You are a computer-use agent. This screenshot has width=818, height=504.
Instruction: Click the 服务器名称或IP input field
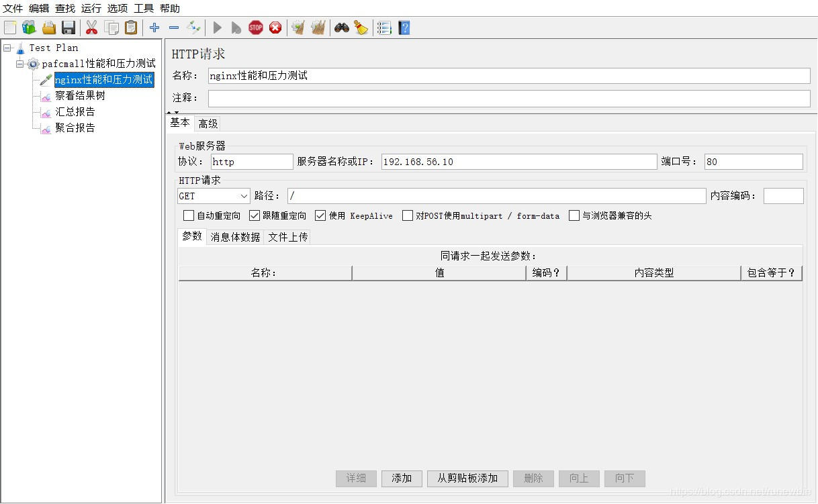click(x=519, y=162)
